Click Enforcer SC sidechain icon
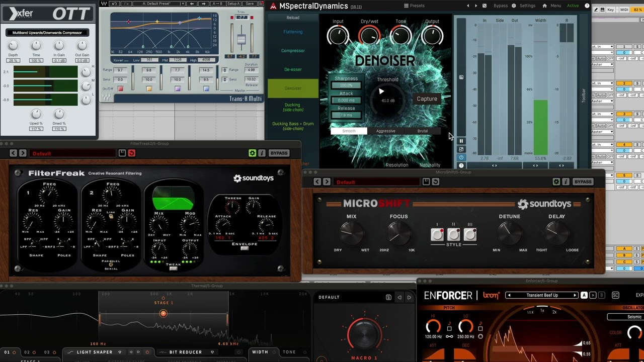The height and width of the screenshot is (362, 644). (615, 295)
